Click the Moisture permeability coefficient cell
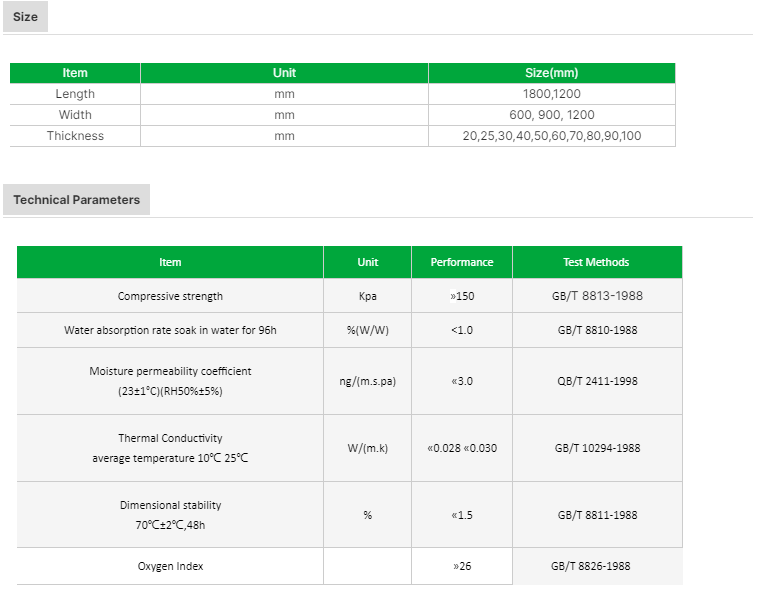 170,381
